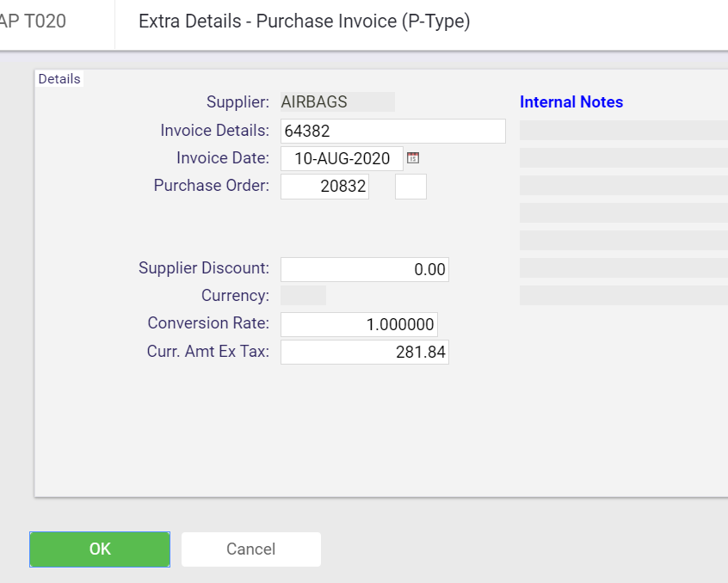The height and width of the screenshot is (583, 728).
Task: Select the Supplier field showing AIRBAGS
Action: (x=337, y=101)
